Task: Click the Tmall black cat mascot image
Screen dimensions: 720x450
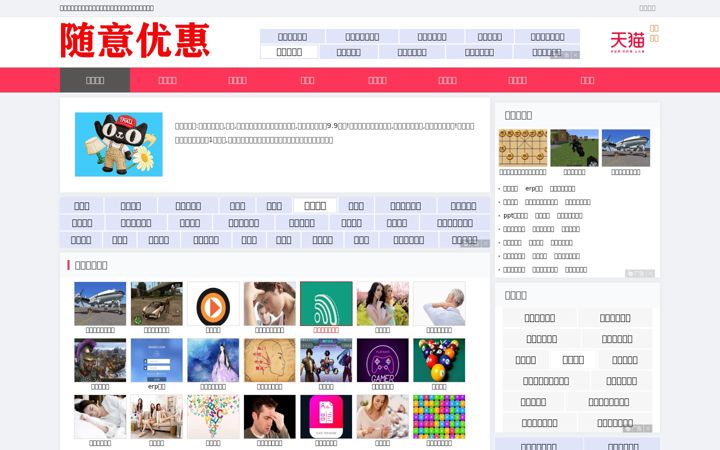Action: pyautogui.click(x=118, y=144)
